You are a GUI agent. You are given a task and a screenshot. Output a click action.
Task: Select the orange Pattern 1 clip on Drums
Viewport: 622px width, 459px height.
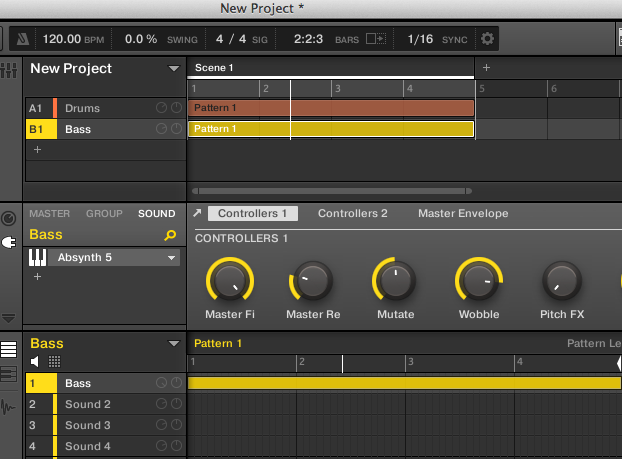[x=331, y=108]
